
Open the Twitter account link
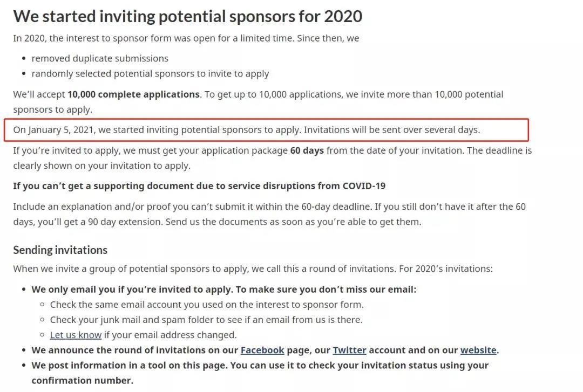pyautogui.click(x=349, y=350)
